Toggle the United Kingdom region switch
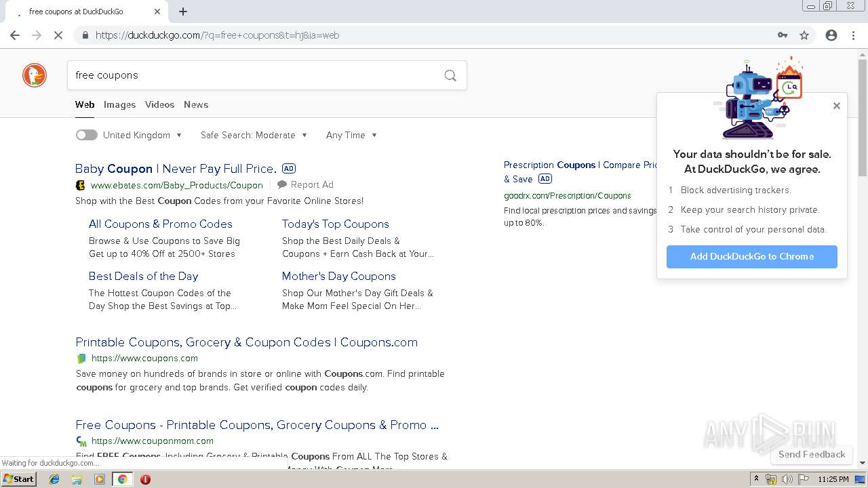 [x=86, y=135]
